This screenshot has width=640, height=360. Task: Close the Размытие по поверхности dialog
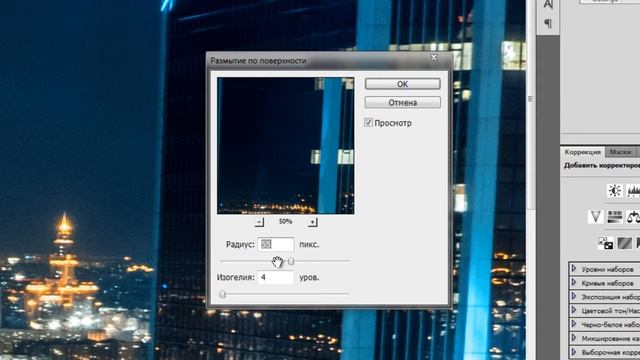(434, 58)
